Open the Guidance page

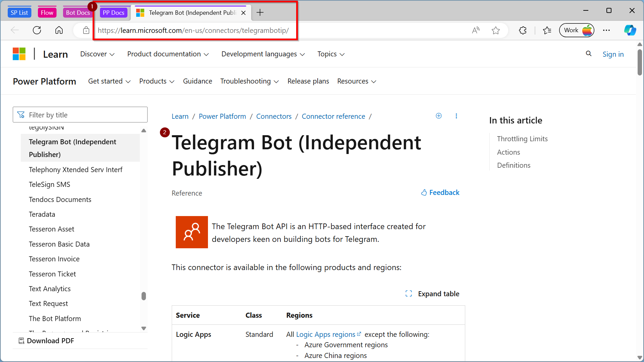(x=198, y=81)
